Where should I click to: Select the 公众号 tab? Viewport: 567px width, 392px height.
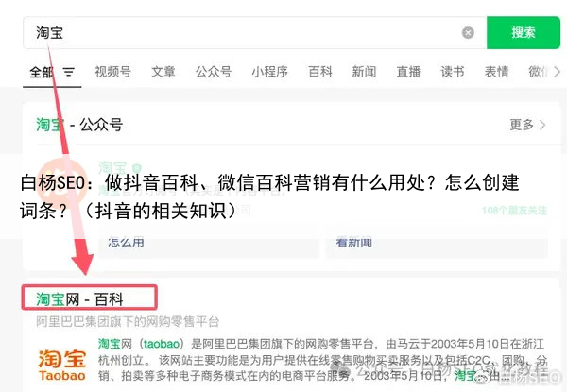[x=214, y=72]
